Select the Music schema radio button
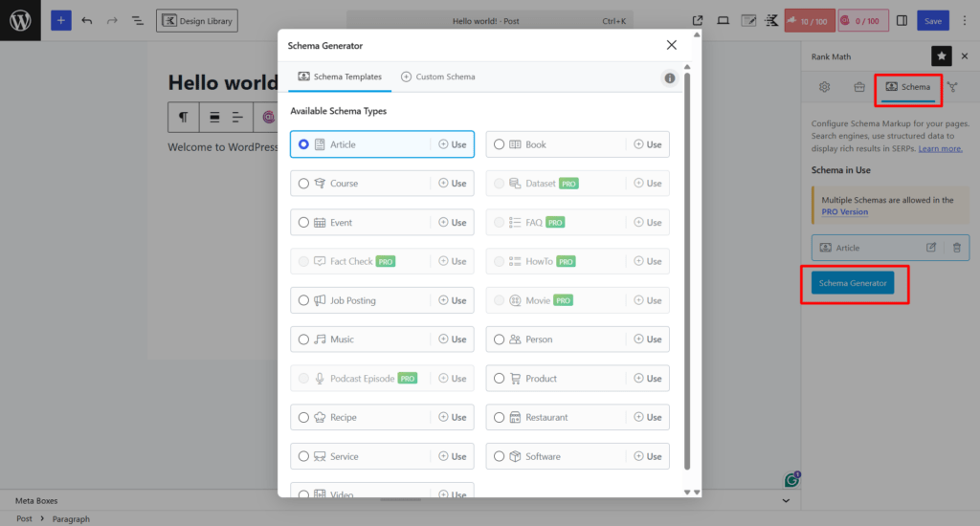Screen dimensions: 980x526 pyautogui.click(x=303, y=340)
